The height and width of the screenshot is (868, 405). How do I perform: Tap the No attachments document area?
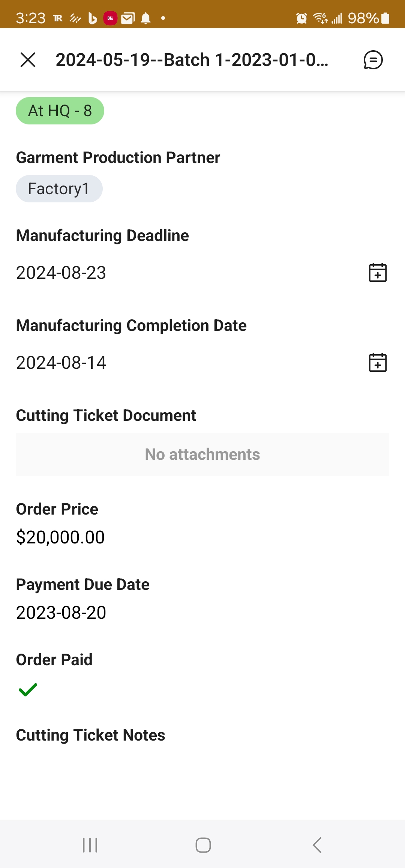(202, 454)
